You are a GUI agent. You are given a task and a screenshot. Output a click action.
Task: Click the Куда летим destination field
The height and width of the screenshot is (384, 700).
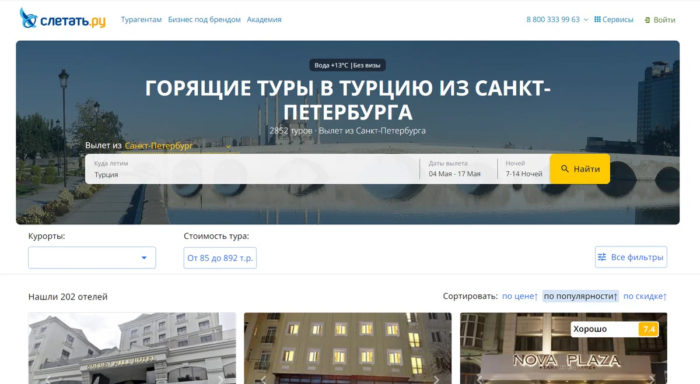[x=252, y=169]
